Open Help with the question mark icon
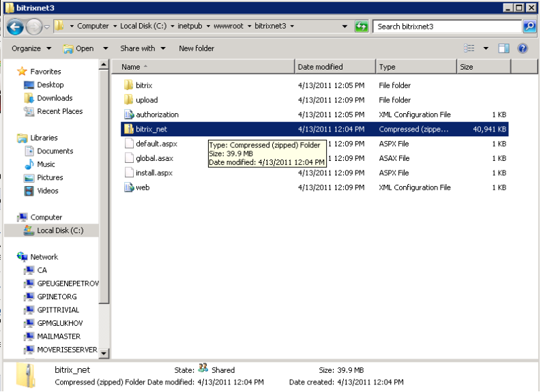 (x=523, y=48)
